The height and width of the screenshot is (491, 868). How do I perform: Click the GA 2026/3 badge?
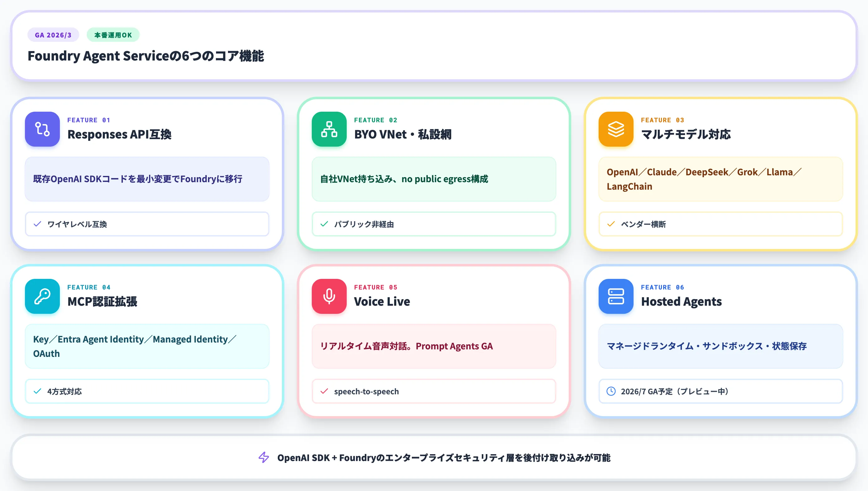53,35
